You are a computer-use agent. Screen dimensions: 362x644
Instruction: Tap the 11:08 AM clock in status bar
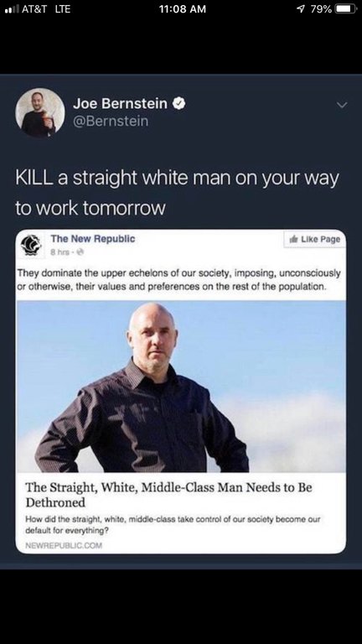(182, 8)
